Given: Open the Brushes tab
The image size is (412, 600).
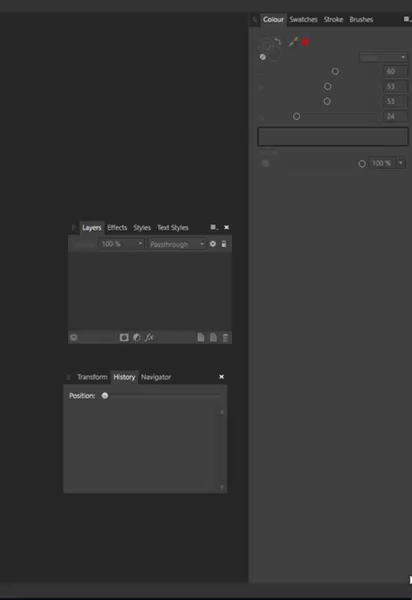Looking at the screenshot, I should [361, 20].
